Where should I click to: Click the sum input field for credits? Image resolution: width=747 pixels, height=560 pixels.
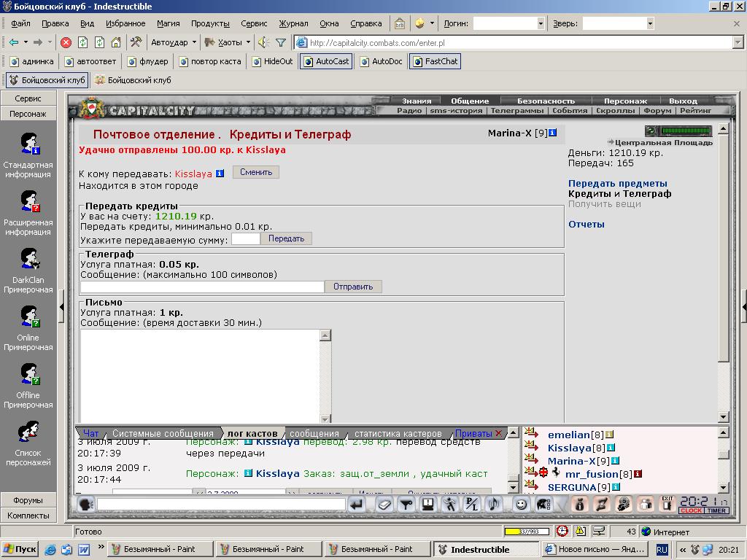tap(245, 238)
